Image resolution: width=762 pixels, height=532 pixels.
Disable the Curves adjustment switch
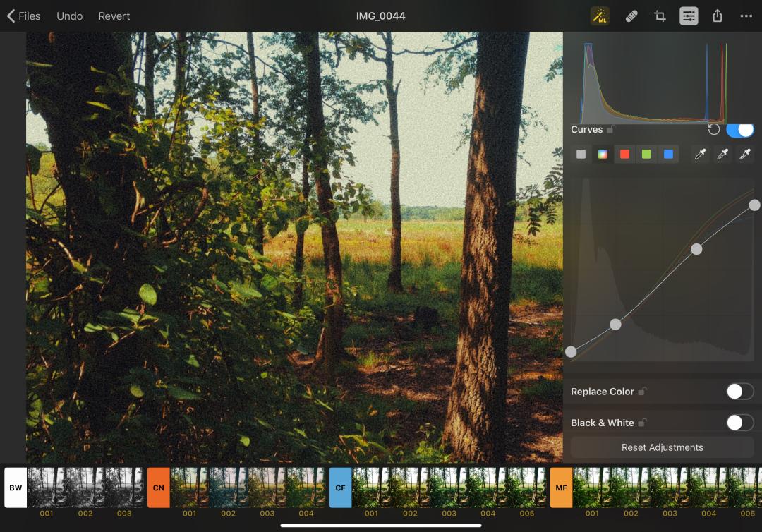tap(739, 130)
